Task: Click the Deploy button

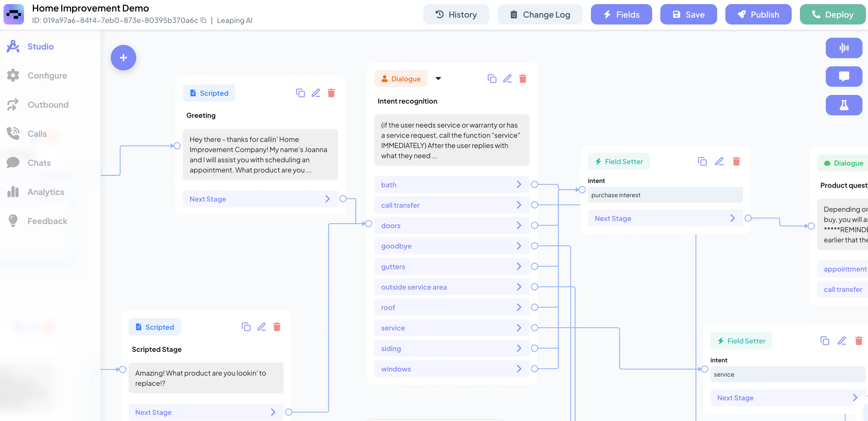Action: coord(833,15)
